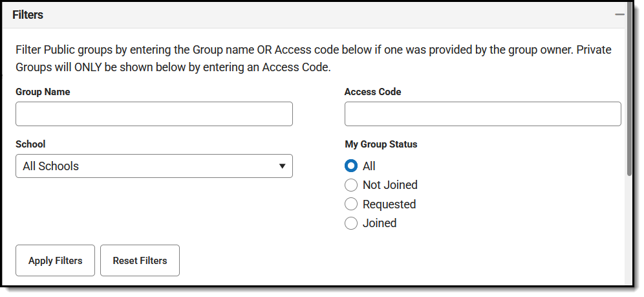The image size is (644, 297).
Task: Click the Joined label text
Action: click(x=380, y=223)
